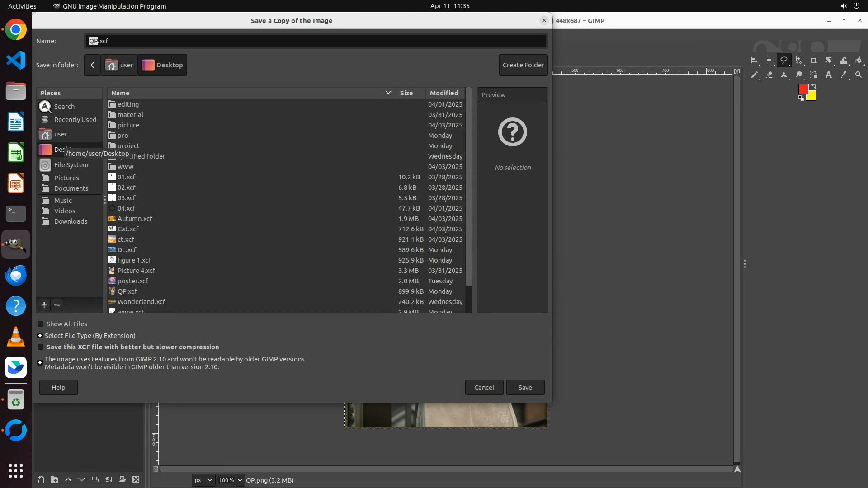Select the Eraser tool

point(769,75)
